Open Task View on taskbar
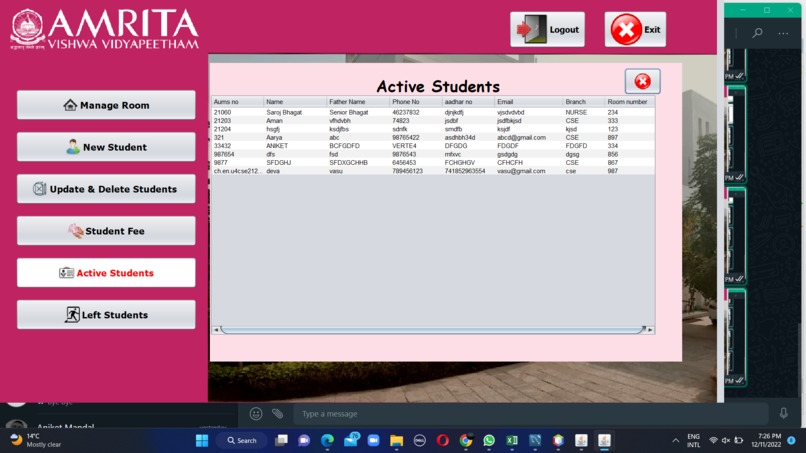This screenshot has height=453, width=806. click(281, 441)
